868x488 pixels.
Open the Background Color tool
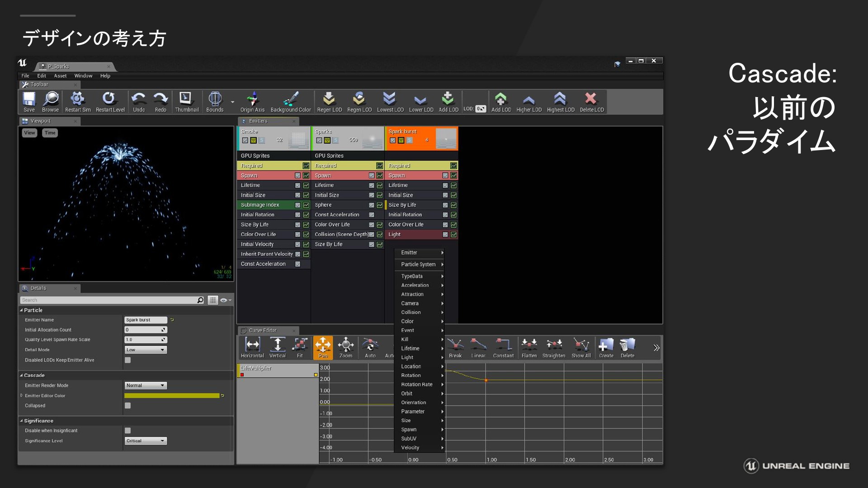(x=291, y=102)
